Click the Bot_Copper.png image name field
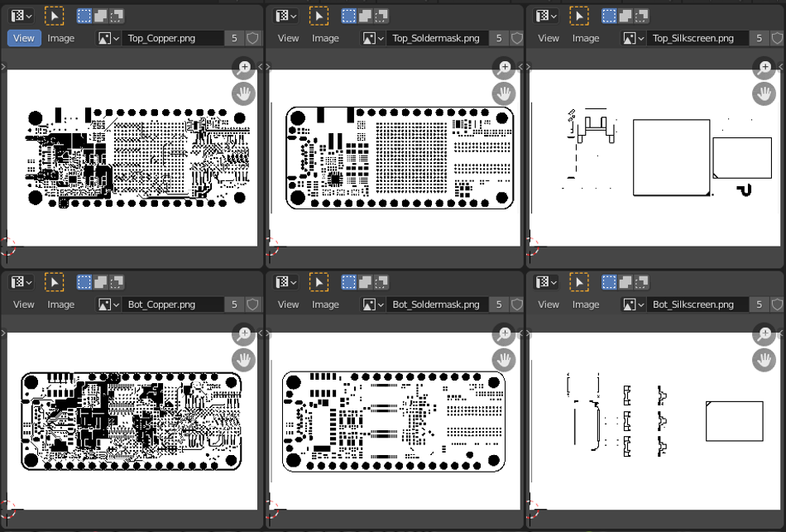 172,304
